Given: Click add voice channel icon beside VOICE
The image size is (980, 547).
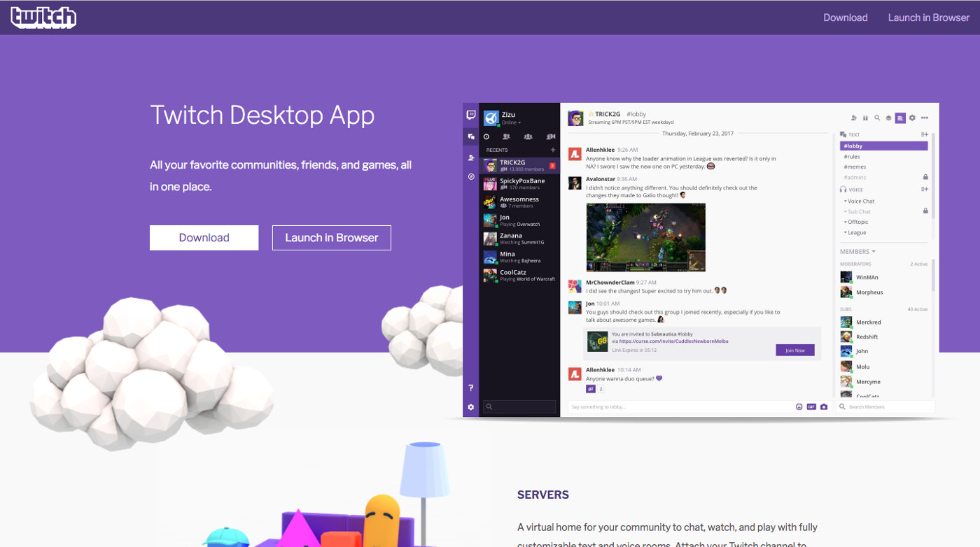Looking at the screenshot, I should click(925, 190).
